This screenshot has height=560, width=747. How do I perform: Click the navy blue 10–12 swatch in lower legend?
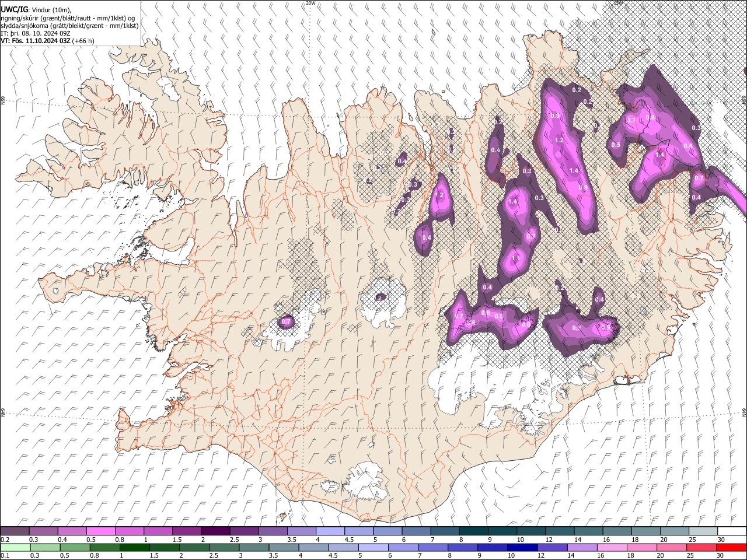pyautogui.click(x=521, y=547)
